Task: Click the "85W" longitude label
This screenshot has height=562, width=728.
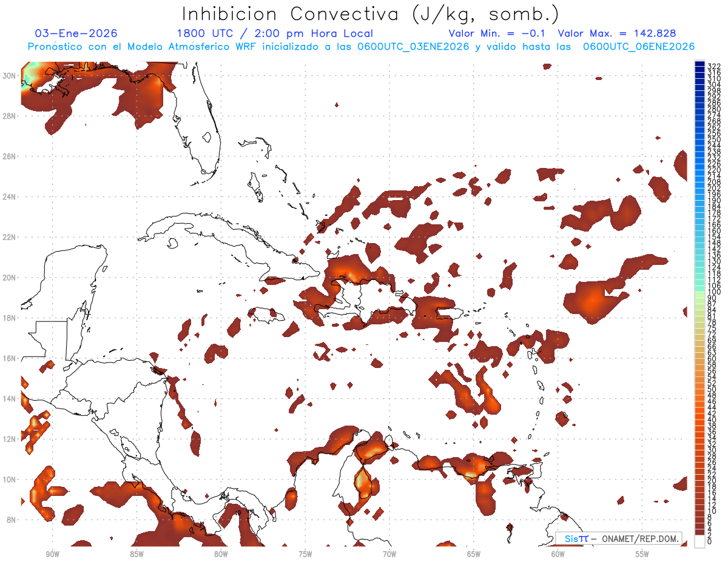Action: [x=136, y=554]
